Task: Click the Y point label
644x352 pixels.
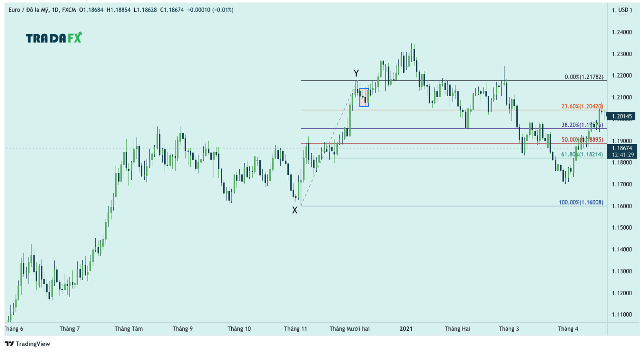Action: pyautogui.click(x=356, y=73)
